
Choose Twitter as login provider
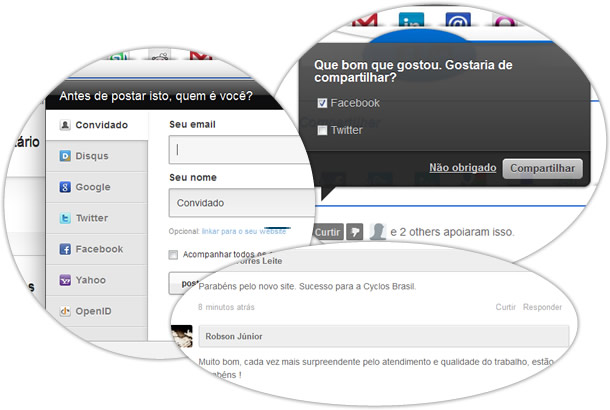[x=96, y=218]
